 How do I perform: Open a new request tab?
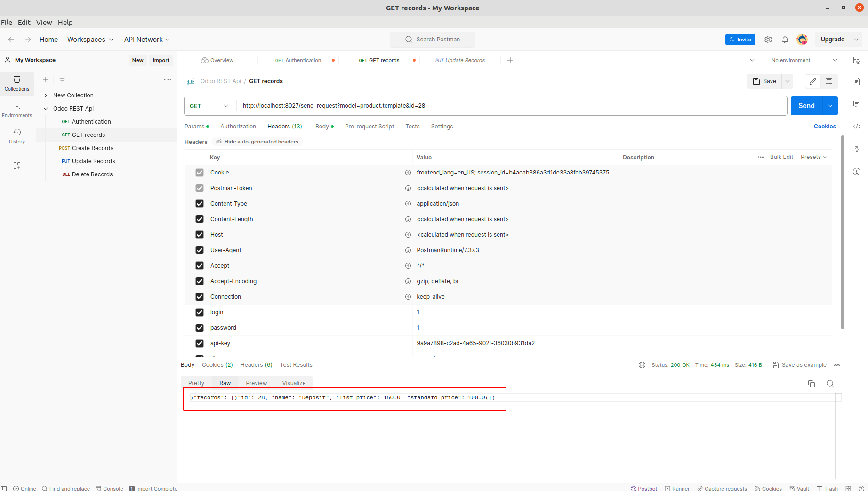tap(510, 60)
